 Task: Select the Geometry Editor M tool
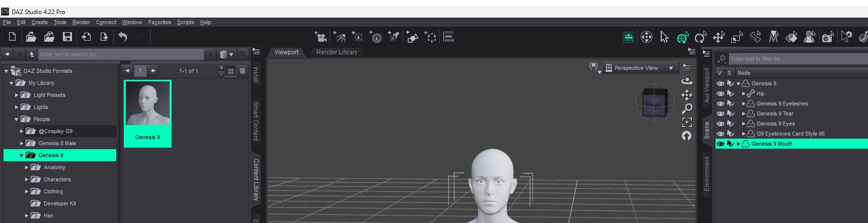click(x=773, y=37)
